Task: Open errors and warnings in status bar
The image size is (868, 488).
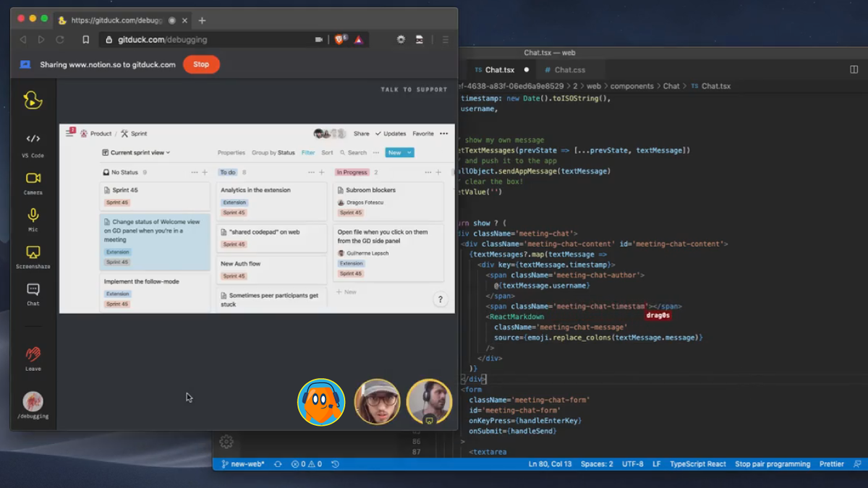Action: (x=306, y=464)
